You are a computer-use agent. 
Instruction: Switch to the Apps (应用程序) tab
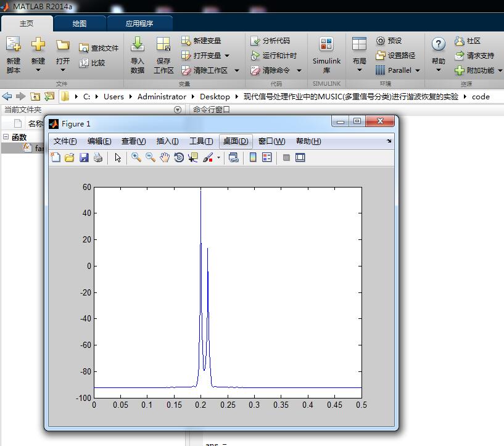tap(139, 23)
